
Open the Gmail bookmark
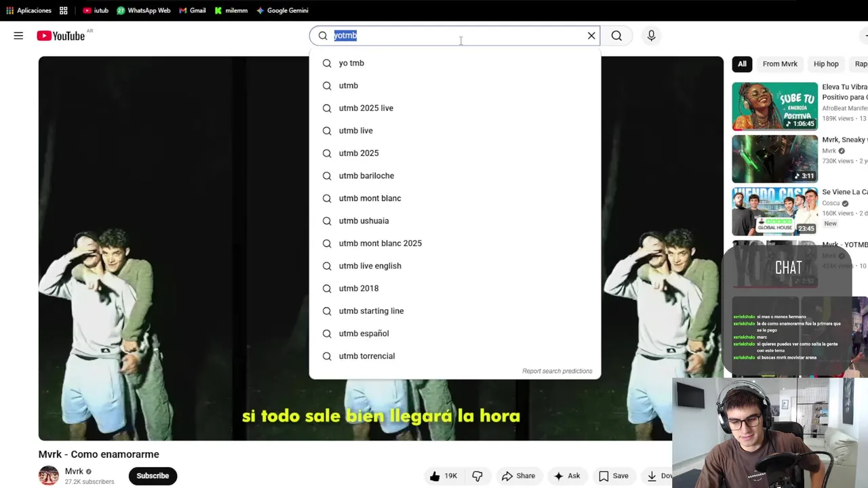[x=192, y=10]
